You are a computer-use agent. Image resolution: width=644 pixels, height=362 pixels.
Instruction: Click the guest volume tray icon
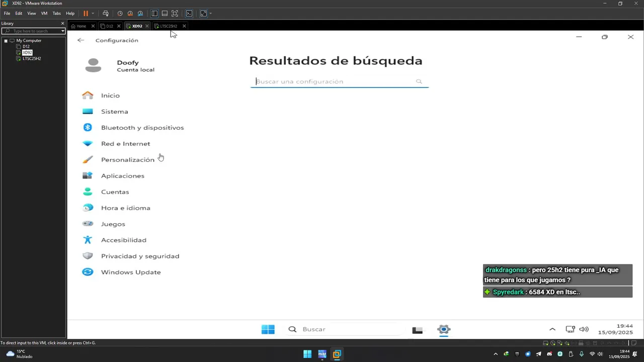coord(584,329)
